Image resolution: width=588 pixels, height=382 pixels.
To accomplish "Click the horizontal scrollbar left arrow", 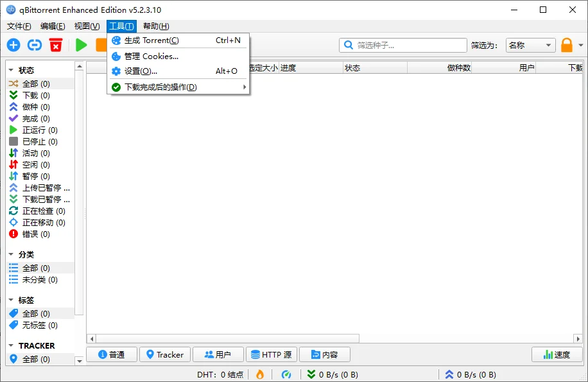I will pos(92,339).
